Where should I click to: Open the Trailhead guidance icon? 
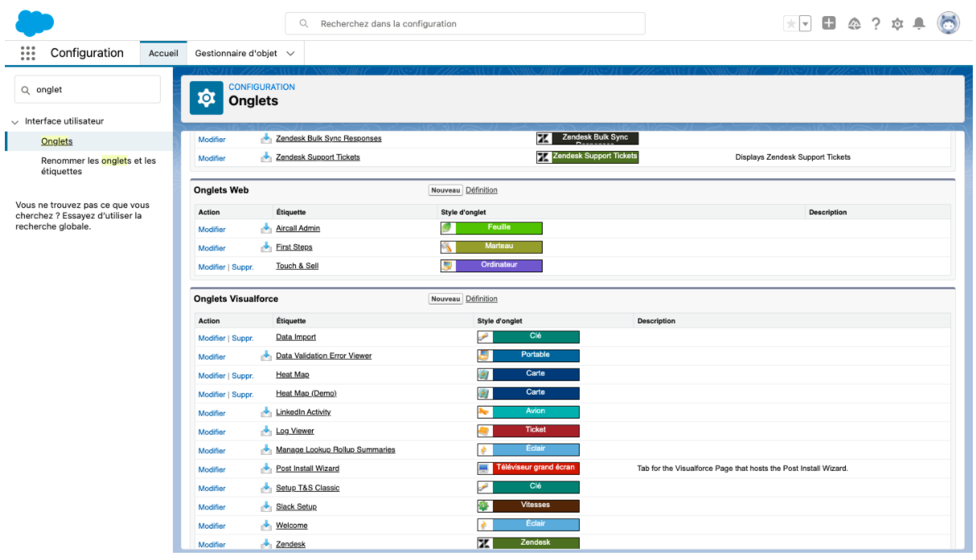click(853, 24)
